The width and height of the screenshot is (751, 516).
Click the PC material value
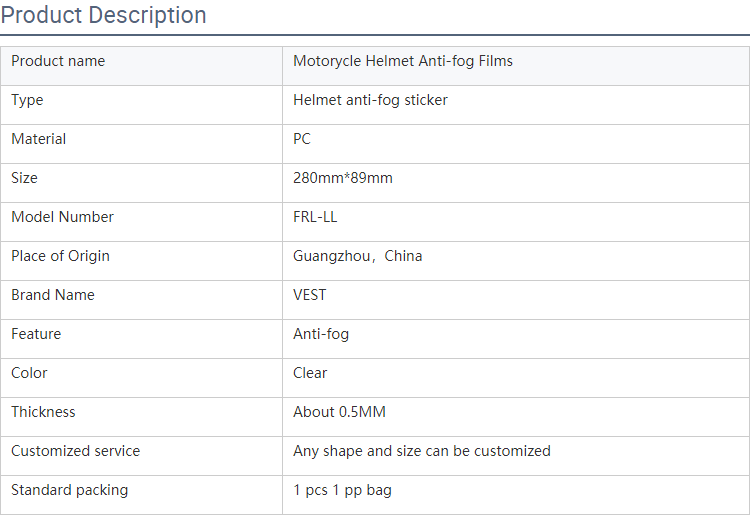point(302,139)
